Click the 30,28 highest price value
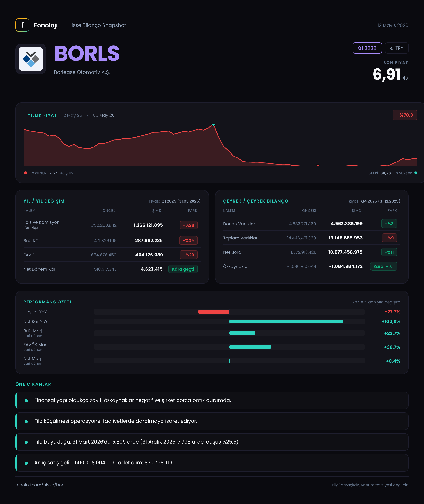424x504 pixels. point(385,173)
